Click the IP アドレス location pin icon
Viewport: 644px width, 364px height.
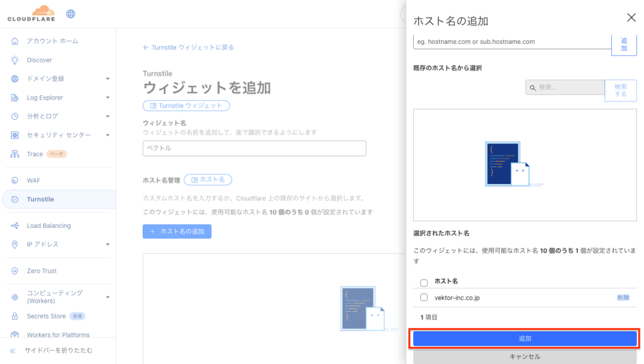15,245
